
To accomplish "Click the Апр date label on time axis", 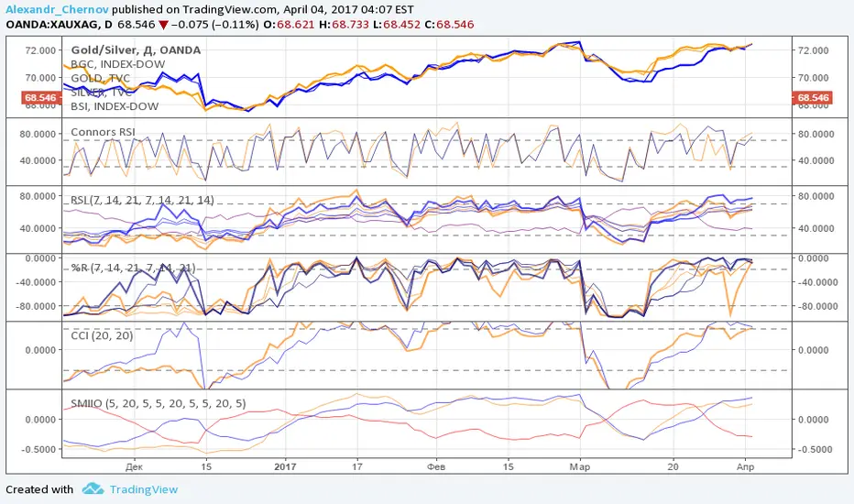I will tap(746, 467).
